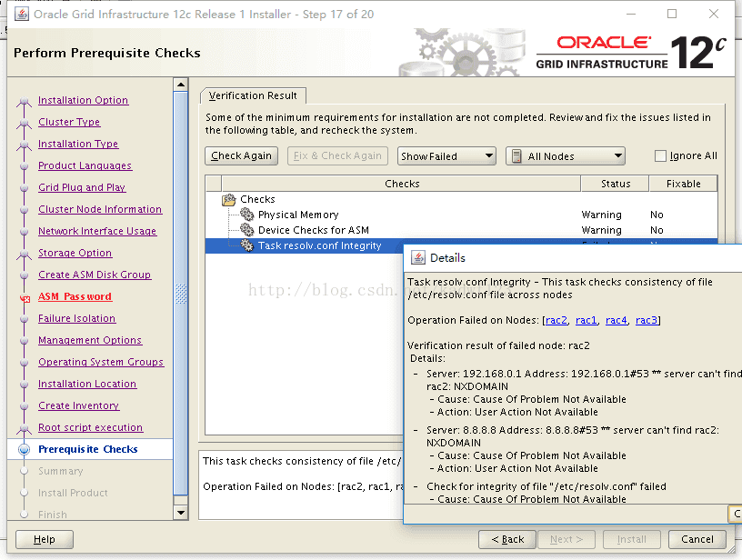
Task: Select the Verification Result tab
Action: tap(253, 95)
